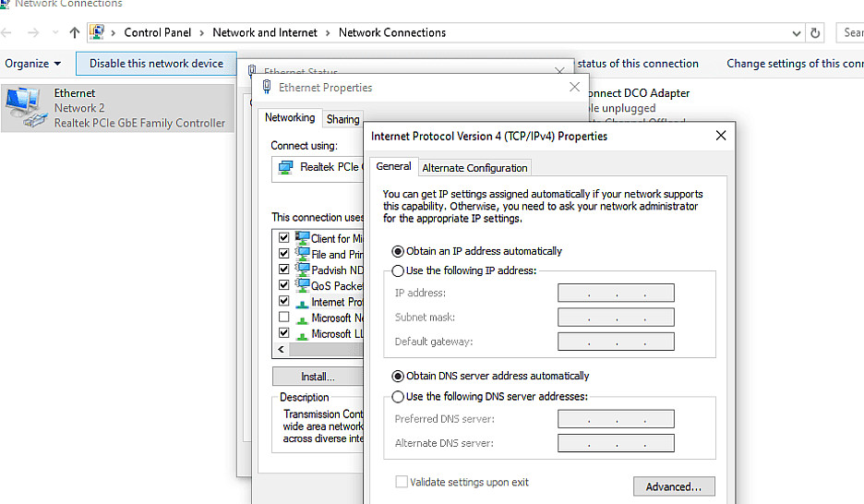Click the Control Panel icon in address bar

pyautogui.click(x=97, y=32)
